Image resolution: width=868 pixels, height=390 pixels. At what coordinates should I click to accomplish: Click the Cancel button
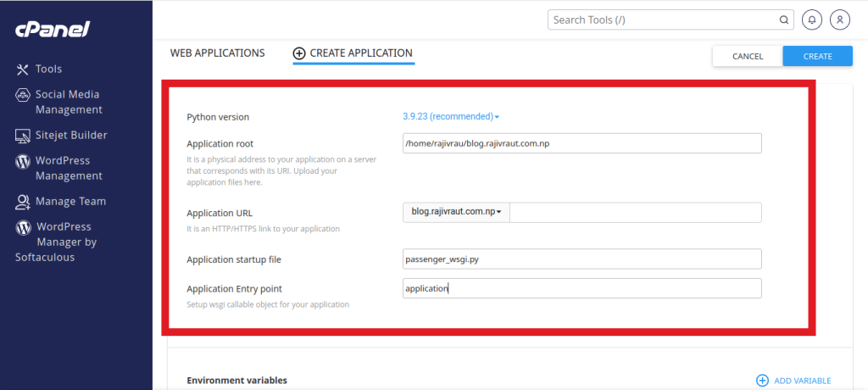tap(748, 56)
